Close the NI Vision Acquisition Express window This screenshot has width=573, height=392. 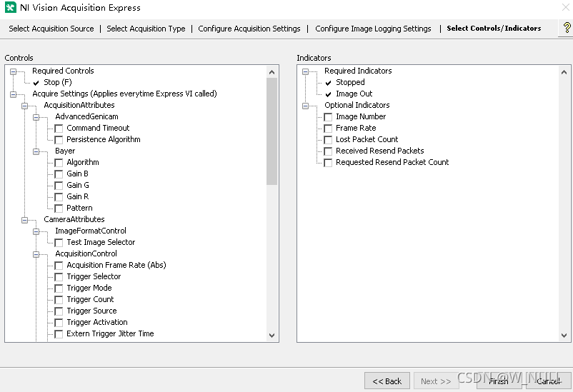click(x=566, y=7)
